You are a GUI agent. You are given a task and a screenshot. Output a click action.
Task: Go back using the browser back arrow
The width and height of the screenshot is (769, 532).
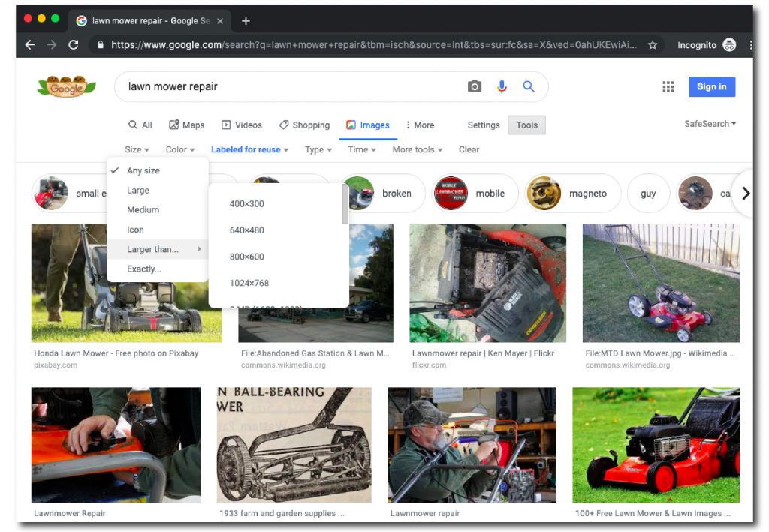point(30,44)
